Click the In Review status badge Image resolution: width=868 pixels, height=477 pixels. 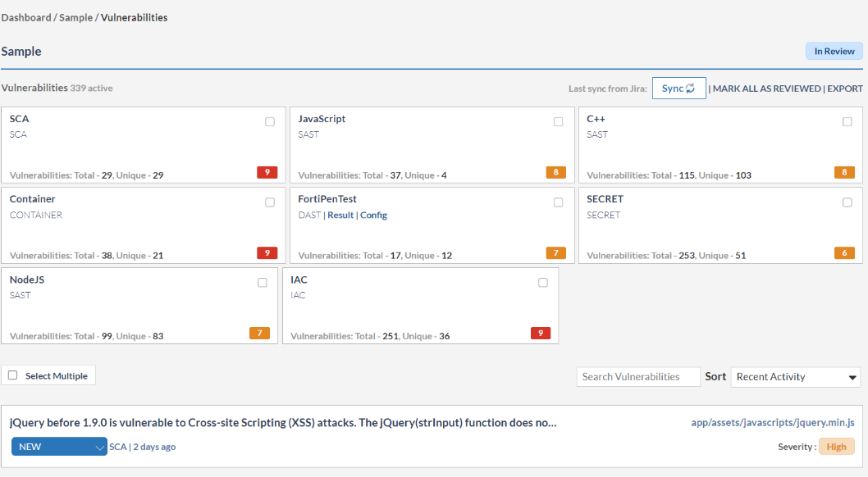(834, 52)
